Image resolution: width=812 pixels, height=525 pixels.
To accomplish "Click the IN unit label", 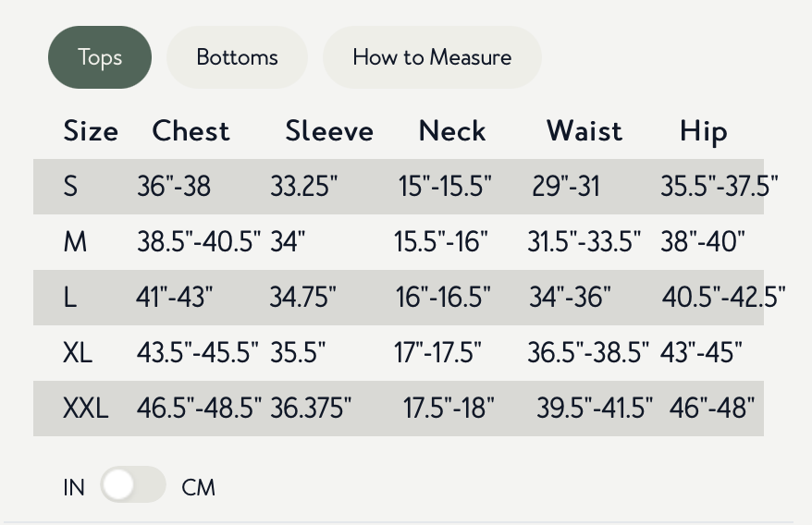I will (x=74, y=487).
